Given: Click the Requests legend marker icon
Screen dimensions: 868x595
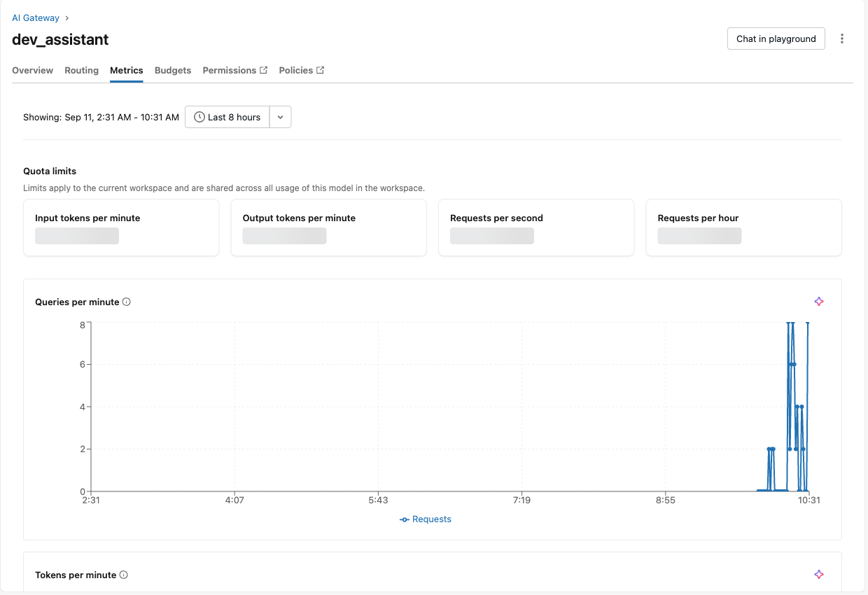Looking at the screenshot, I should [405, 519].
